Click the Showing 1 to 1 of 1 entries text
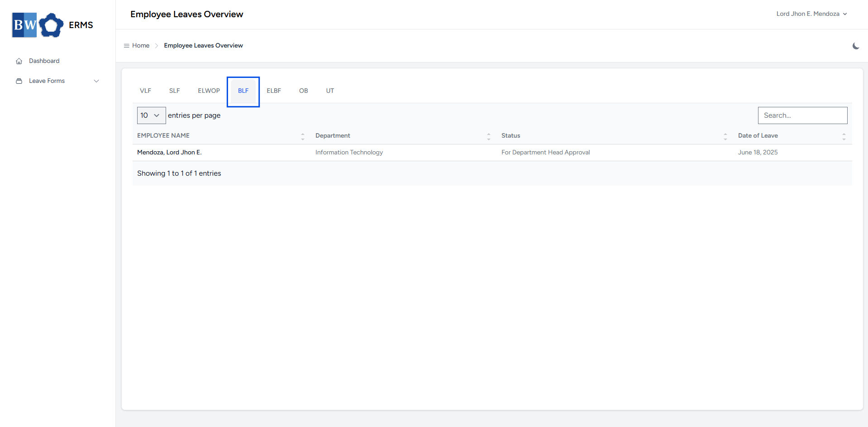The height and width of the screenshot is (427, 868). point(179,173)
